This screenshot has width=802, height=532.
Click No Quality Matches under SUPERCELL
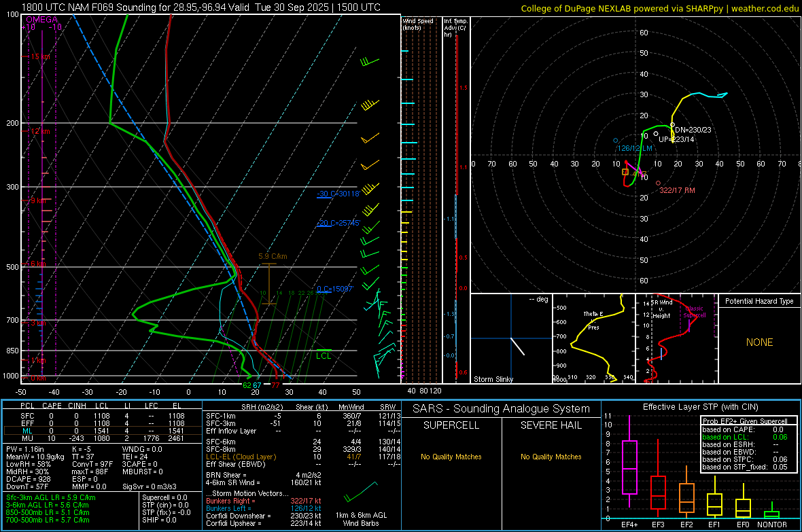(x=451, y=457)
